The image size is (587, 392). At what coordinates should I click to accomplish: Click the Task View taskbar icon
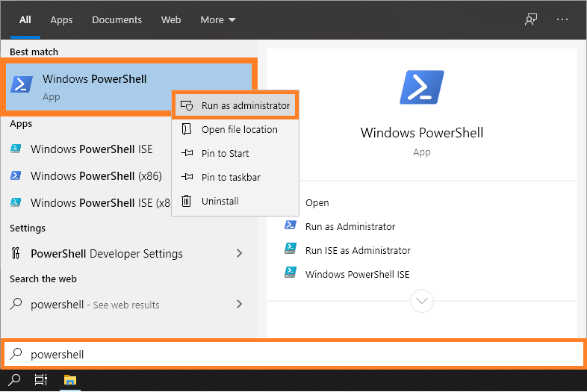click(42, 380)
